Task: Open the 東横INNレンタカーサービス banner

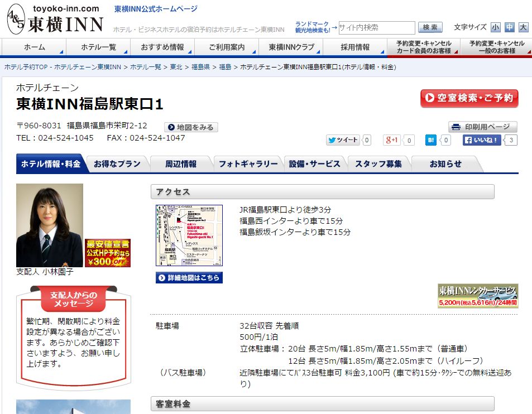Action: tap(478, 296)
